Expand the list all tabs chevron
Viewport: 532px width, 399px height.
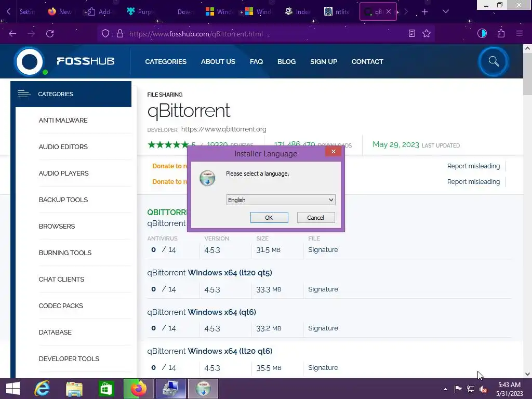tap(446, 11)
